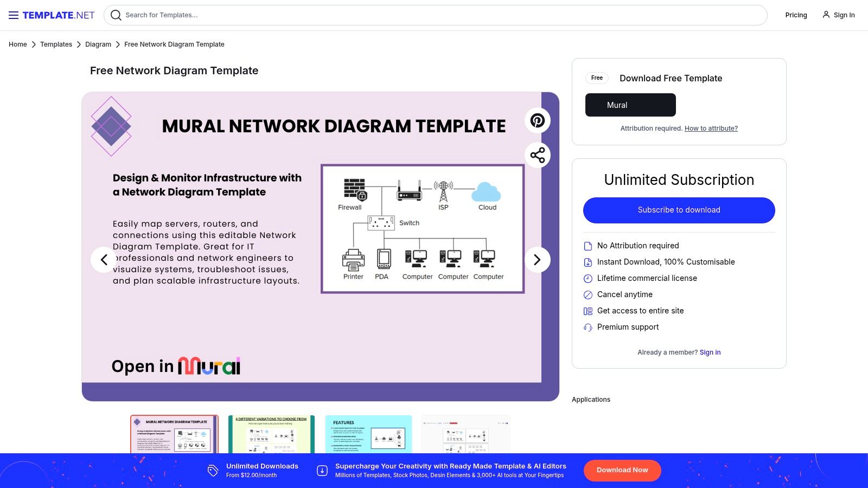868x488 pixels.
Task: Go to Diagram breadcrumb
Action: (98, 44)
